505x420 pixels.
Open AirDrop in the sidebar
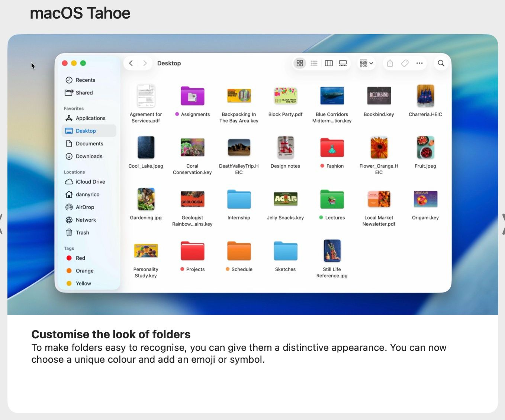(84, 207)
